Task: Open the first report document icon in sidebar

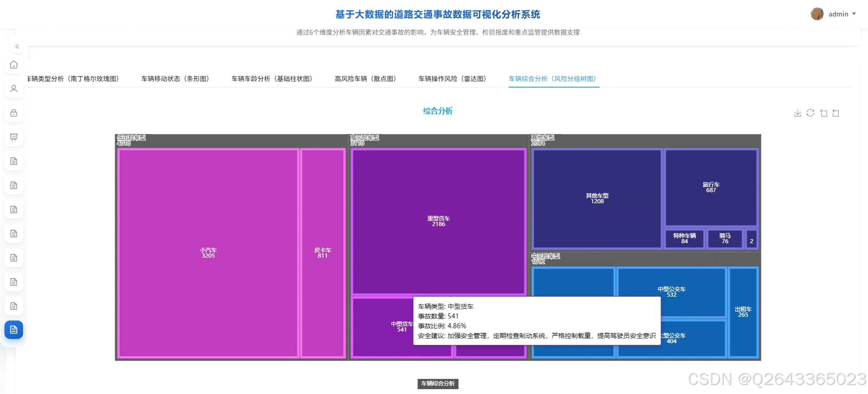Action: (14, 161)
